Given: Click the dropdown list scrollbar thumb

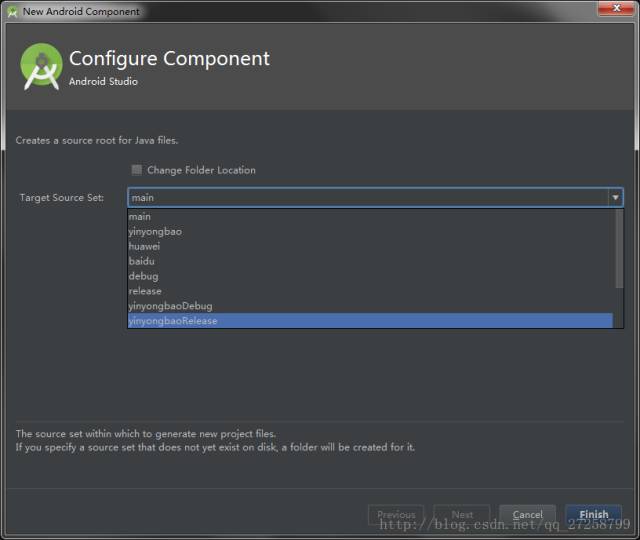Looking at the screenshot, I should (x=619, y=249).
